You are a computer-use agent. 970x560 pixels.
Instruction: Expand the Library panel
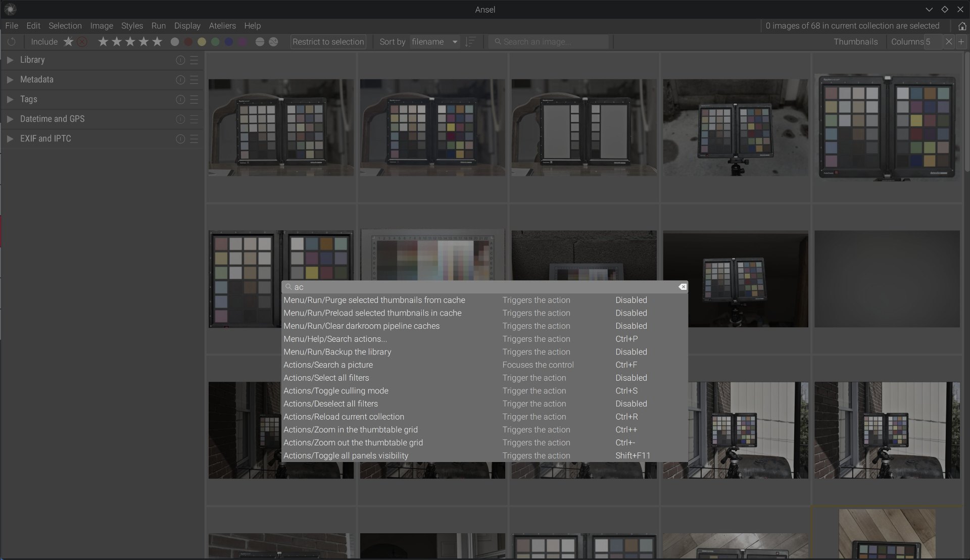pyautogui.click(x=10, y=60)
